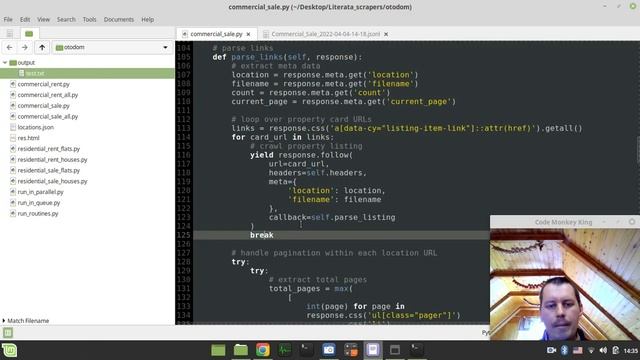
Task: Select the highlighted test.txt file
Action: (87, 73)
